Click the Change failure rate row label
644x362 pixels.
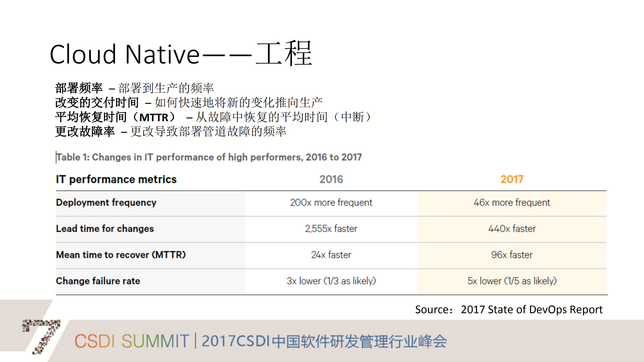(98, 281)
